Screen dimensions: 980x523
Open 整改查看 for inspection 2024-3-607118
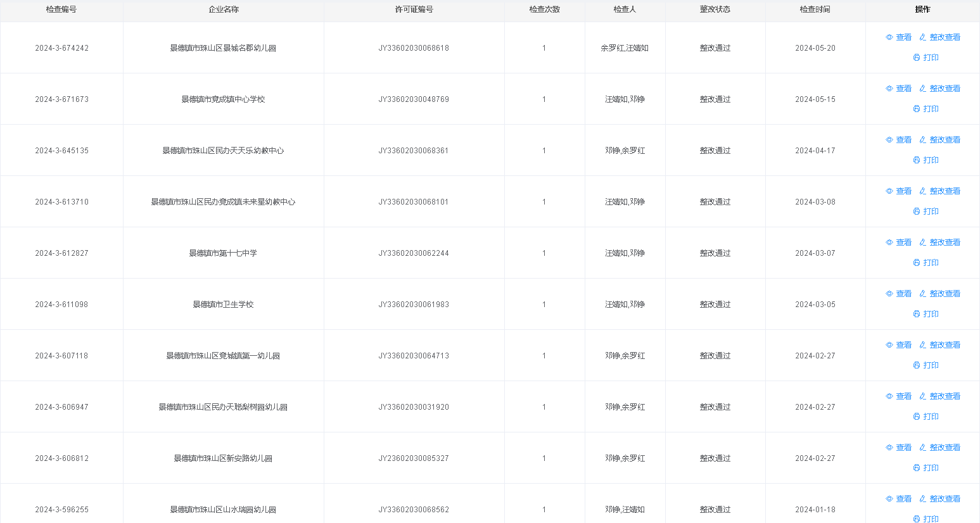click(945, 345)
